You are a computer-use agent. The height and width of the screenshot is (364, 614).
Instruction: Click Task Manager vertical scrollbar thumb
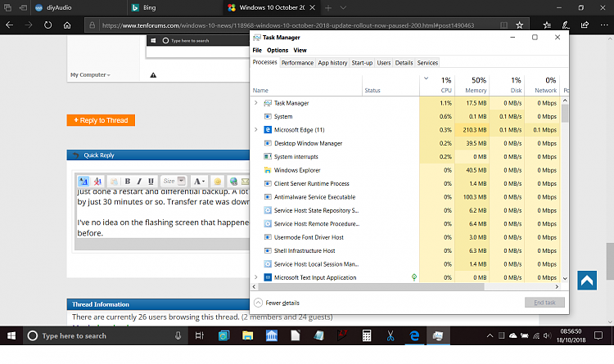(565, 114)
